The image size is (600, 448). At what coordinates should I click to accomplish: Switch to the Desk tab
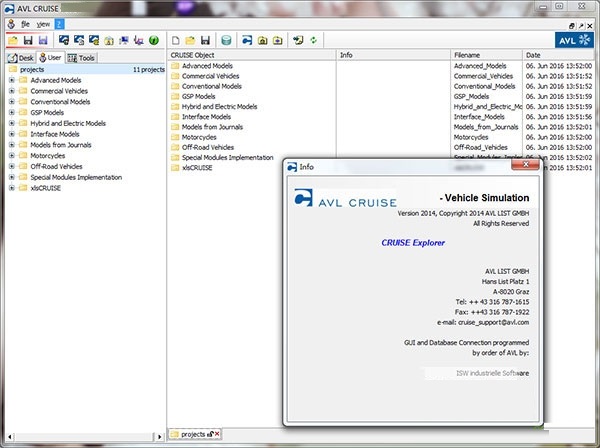(x=22, y=58)
